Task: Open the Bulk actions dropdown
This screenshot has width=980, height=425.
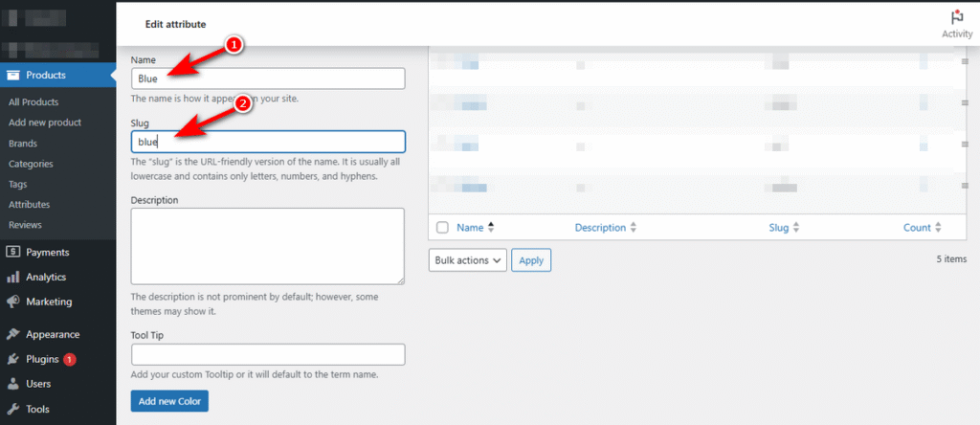Action: click(467, 260)
